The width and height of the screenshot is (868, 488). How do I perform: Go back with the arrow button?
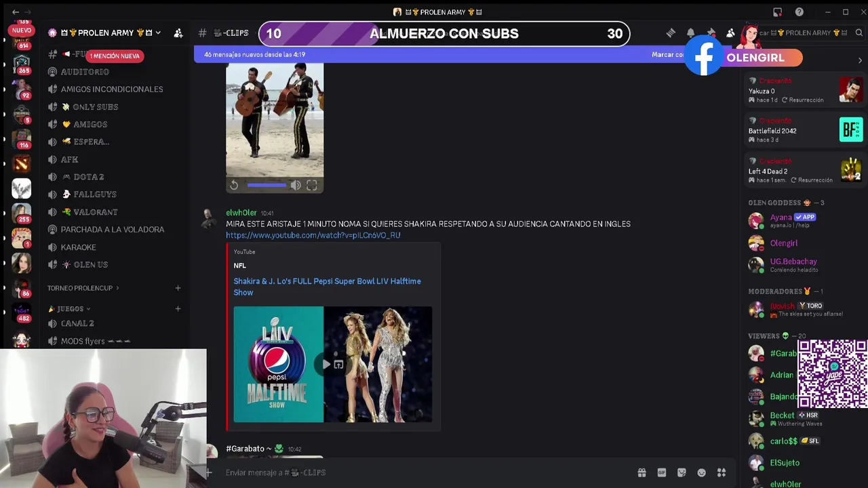pyautogui.click(x=16, y=12)
